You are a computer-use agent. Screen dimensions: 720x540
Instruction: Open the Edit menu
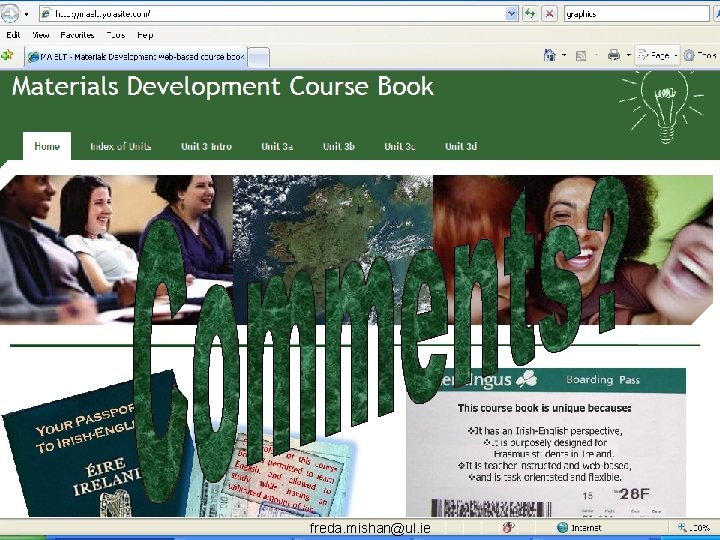[x=13, y=35]
